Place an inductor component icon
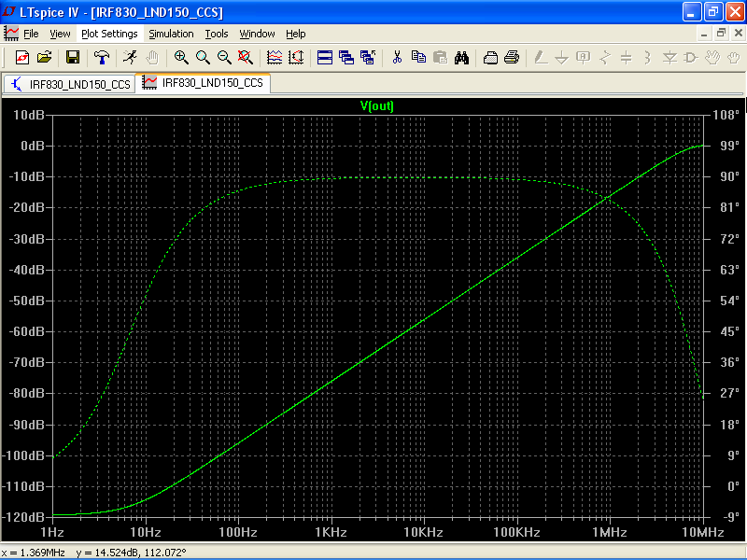This screenshot has height=560, width=747. pyautogui.click(x=647, y=58)
